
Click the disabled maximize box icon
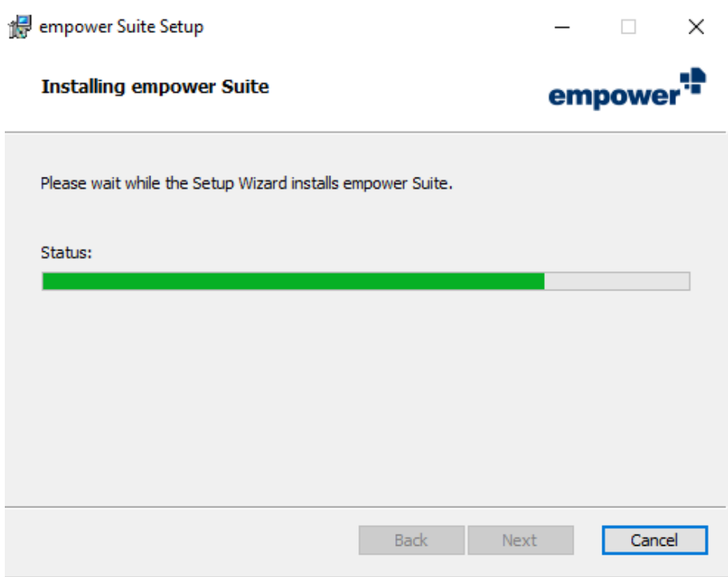[x=628, y=27]
